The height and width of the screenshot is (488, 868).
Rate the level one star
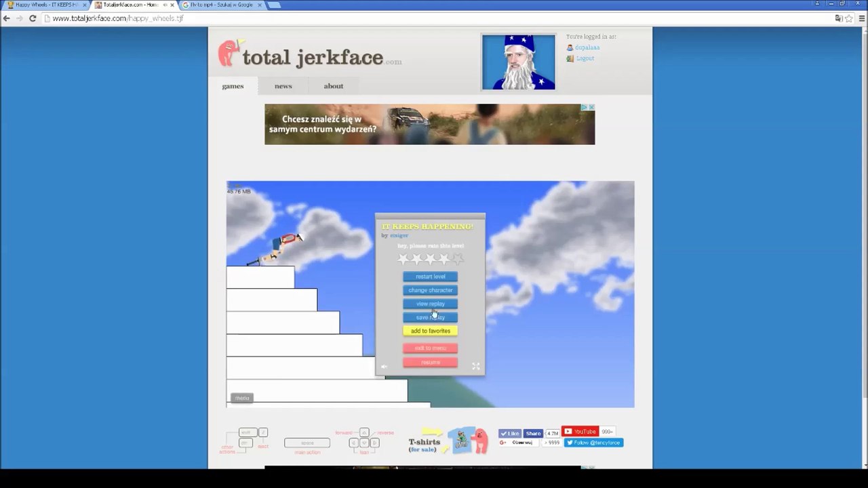tap(403, 259)
